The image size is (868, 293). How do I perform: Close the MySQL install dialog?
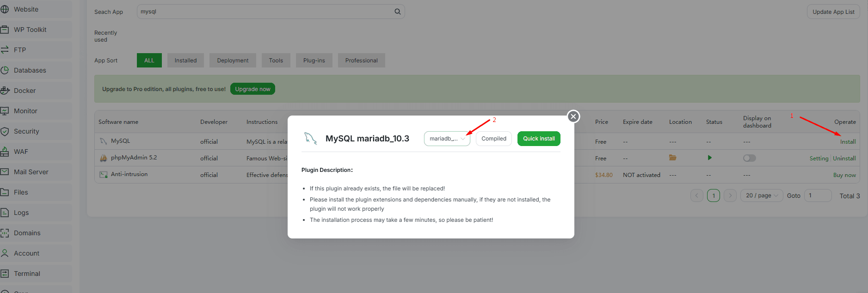(x=573, y=116)
